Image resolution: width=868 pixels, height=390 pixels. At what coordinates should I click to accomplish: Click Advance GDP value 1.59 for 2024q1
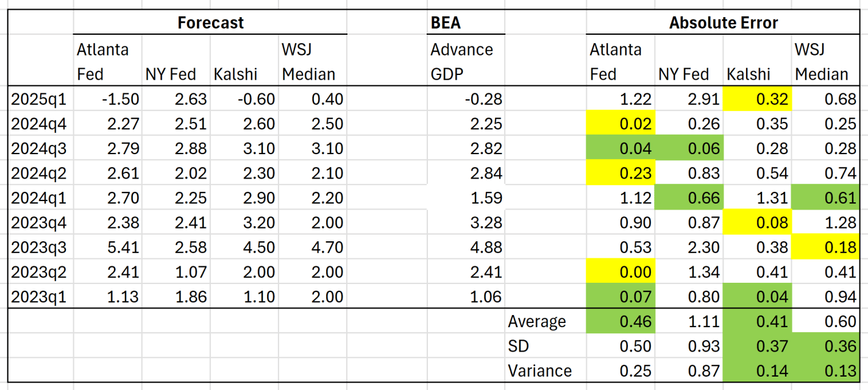[466, 198]
